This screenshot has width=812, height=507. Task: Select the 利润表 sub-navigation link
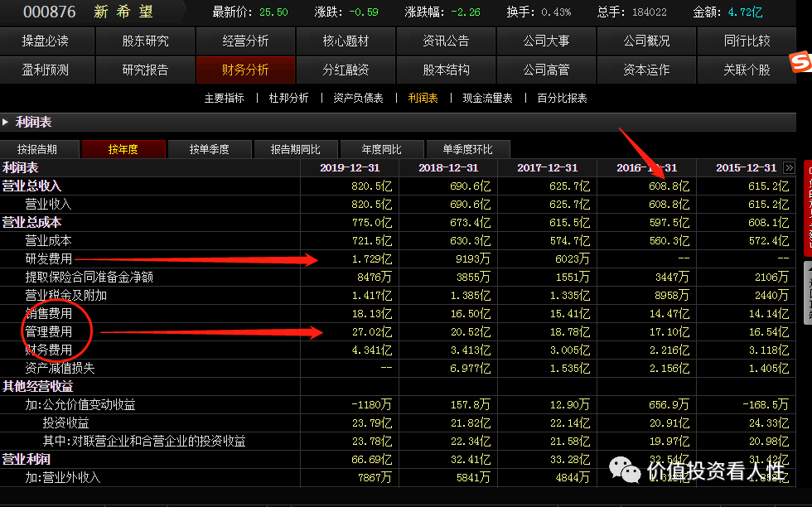pyautogui.click(x=423, y=98)
